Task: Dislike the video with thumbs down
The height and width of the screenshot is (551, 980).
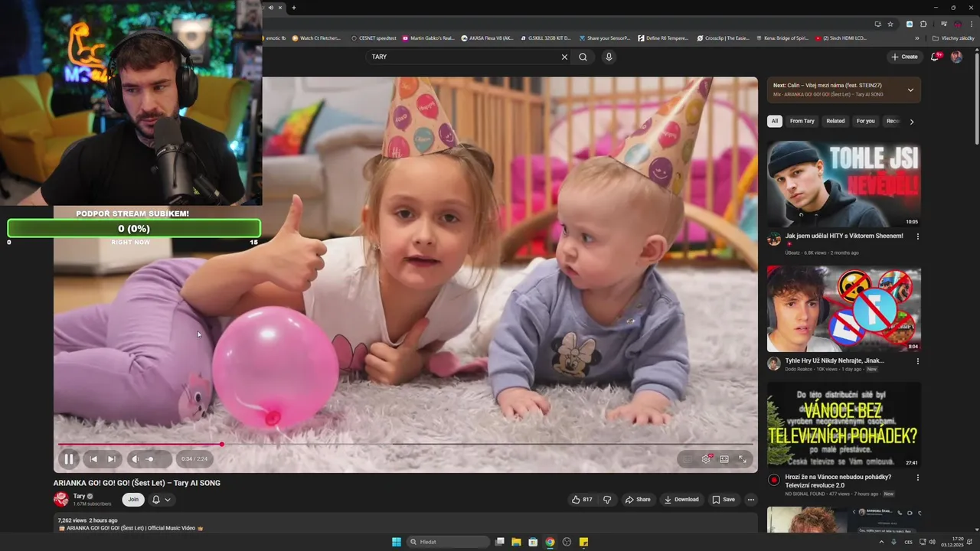Action: click(x=607, y=500)
